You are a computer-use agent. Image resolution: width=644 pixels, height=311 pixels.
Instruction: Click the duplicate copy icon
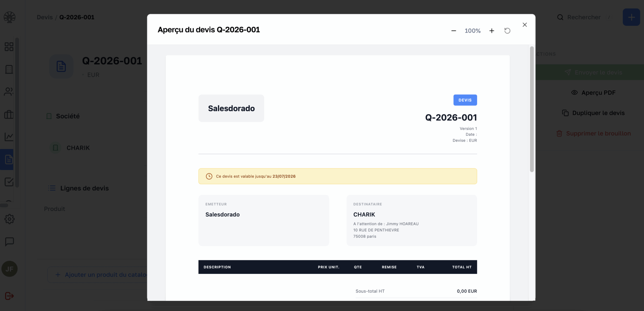(x=565, y=113)
